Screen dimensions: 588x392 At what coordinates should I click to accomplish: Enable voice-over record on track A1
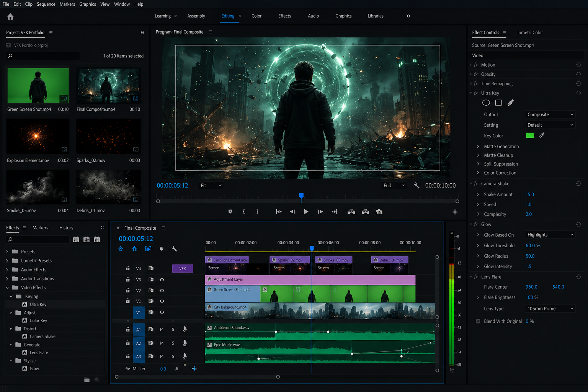[x=185, y=329]
